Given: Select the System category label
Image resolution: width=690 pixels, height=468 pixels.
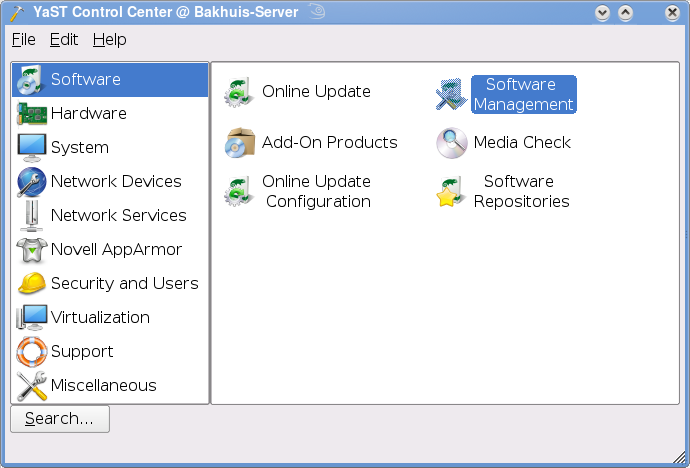Looking at the screenshot, I should tap(80, 148).
